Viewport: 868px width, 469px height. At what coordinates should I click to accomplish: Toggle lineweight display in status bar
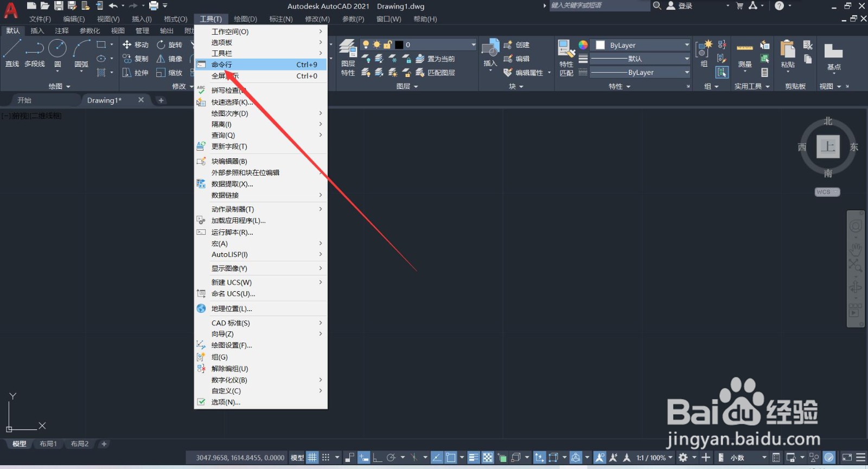coord(474,458)
